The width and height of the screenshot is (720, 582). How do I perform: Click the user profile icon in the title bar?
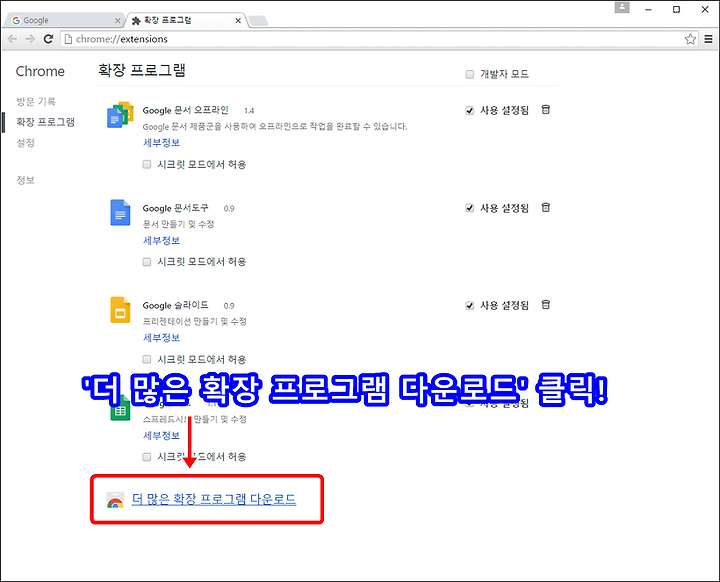point(622,7)
